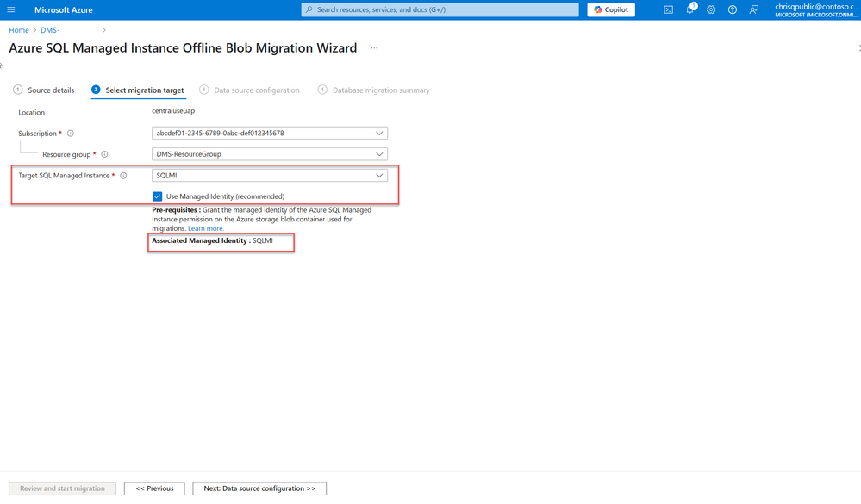Open the DMS- breadcrumb link
This screenshot has width=861, height=504.
coord(49,30)
